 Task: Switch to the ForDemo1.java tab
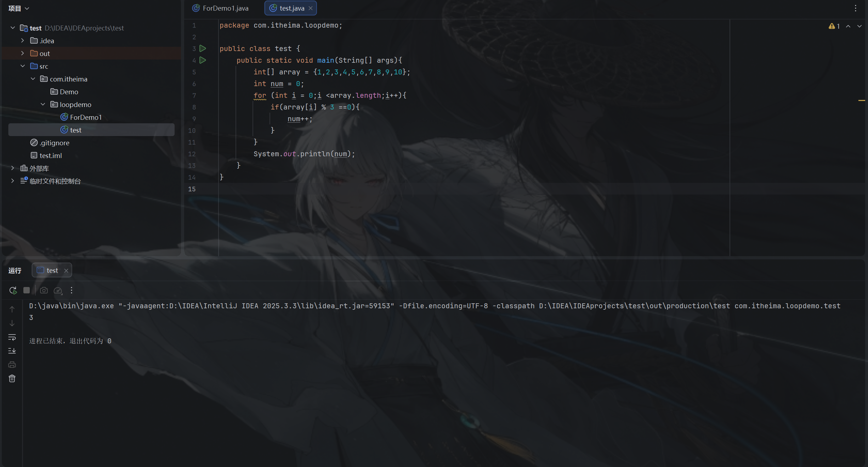click(220, 8)
